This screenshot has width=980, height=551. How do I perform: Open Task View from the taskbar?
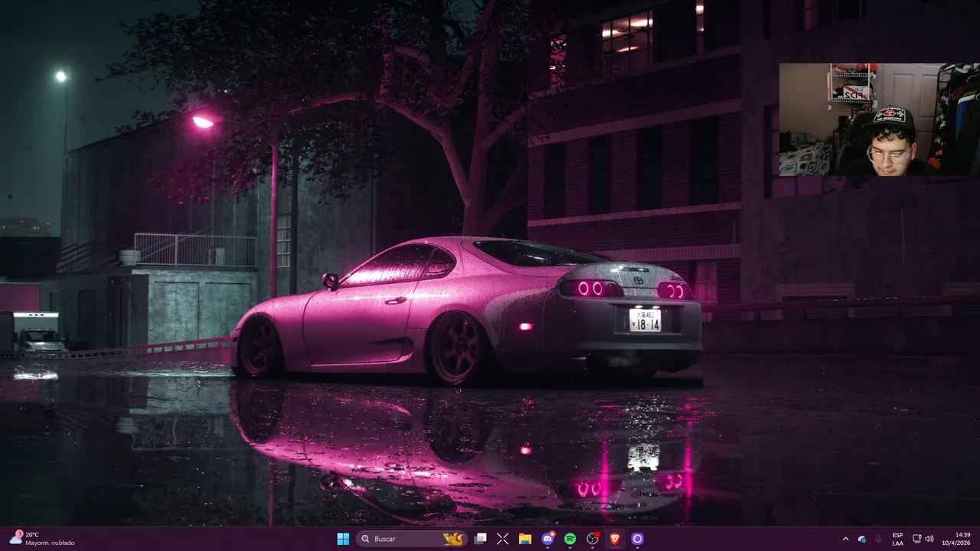(480, 539)
